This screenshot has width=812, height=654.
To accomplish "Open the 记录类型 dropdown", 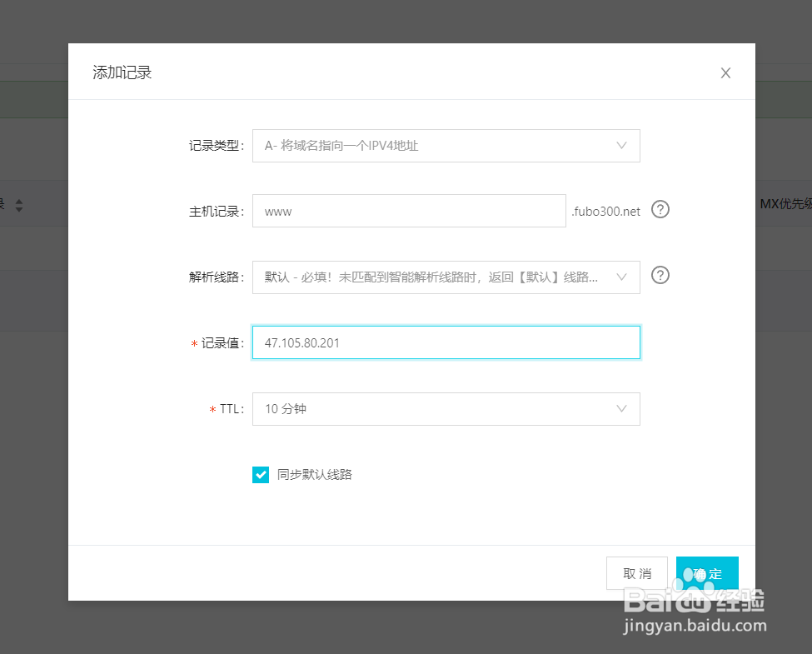I will tap(446, 145).
